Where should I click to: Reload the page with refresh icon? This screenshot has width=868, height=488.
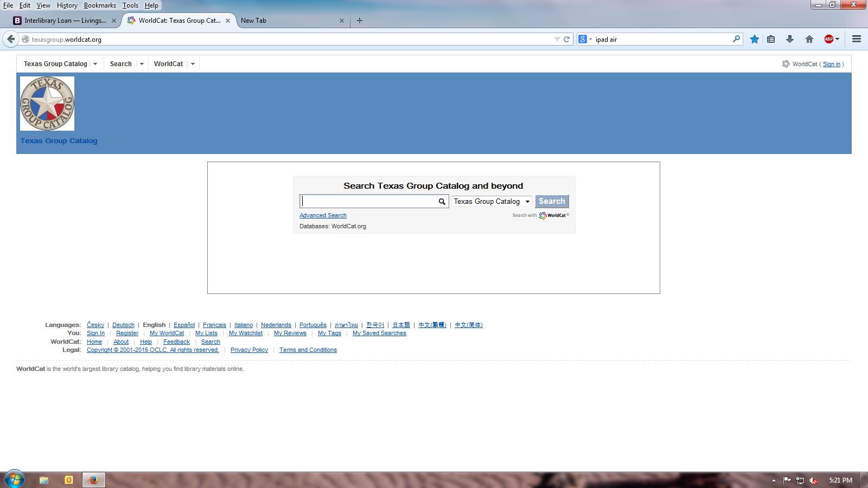[566, 39]
